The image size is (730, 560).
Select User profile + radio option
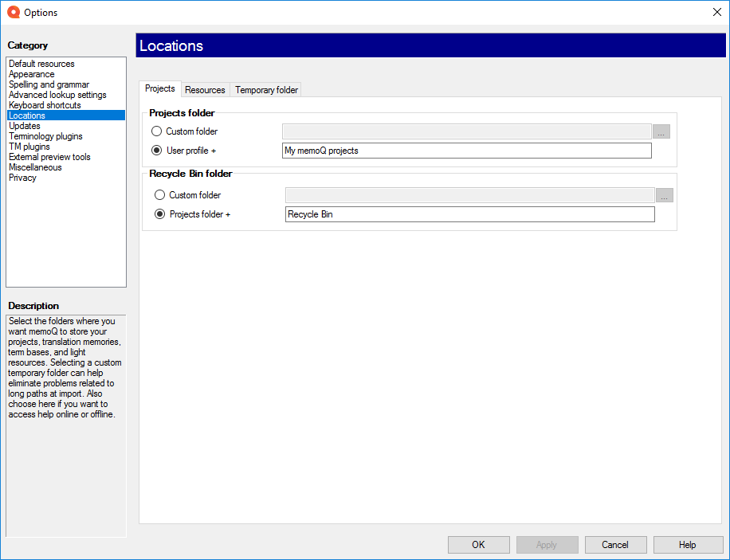(x=157, y=151)
